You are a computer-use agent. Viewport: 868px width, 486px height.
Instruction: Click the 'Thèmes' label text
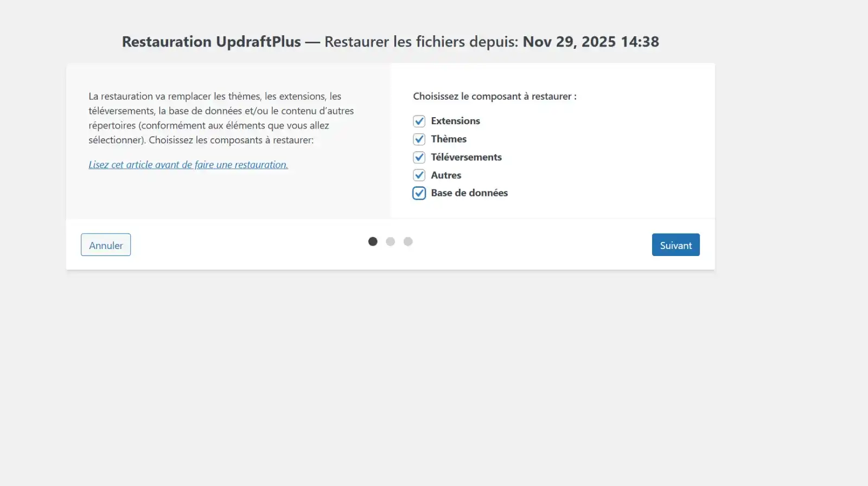(x=449, y=139)
